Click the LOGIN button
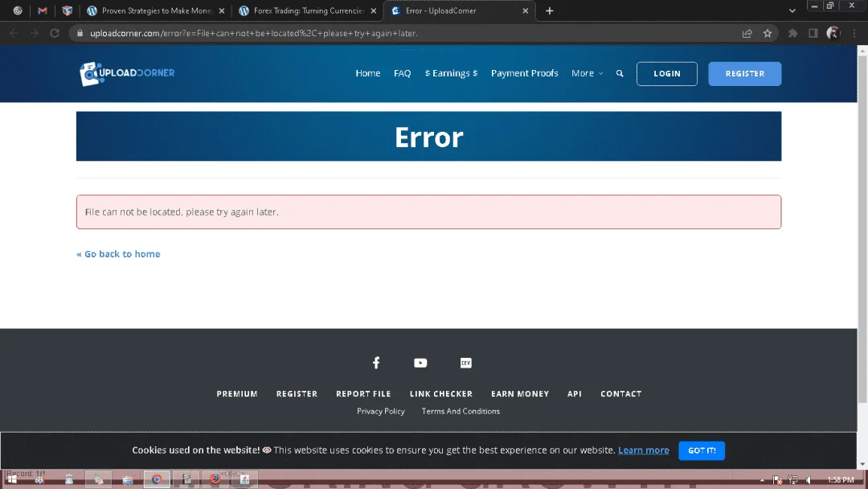 pos(666,74)
